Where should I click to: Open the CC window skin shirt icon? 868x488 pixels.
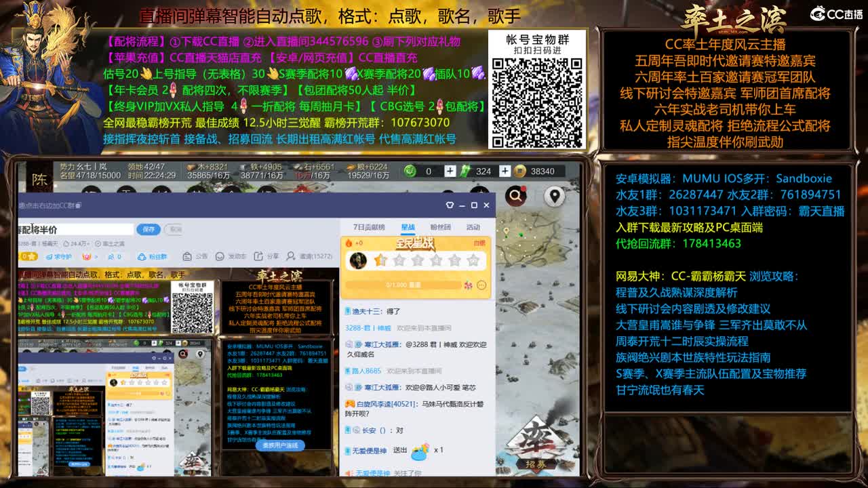pos(449,205)
